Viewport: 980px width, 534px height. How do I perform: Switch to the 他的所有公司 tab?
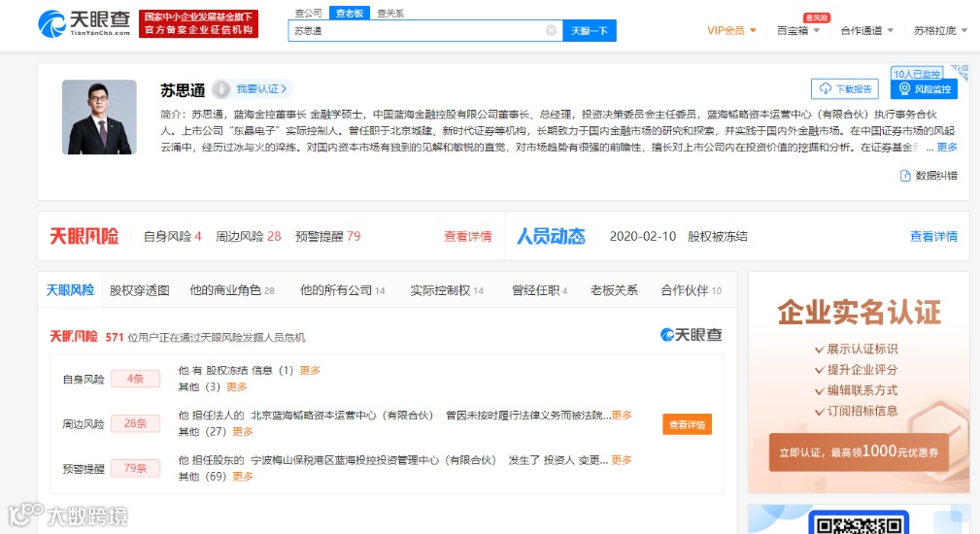coord(343,290)
